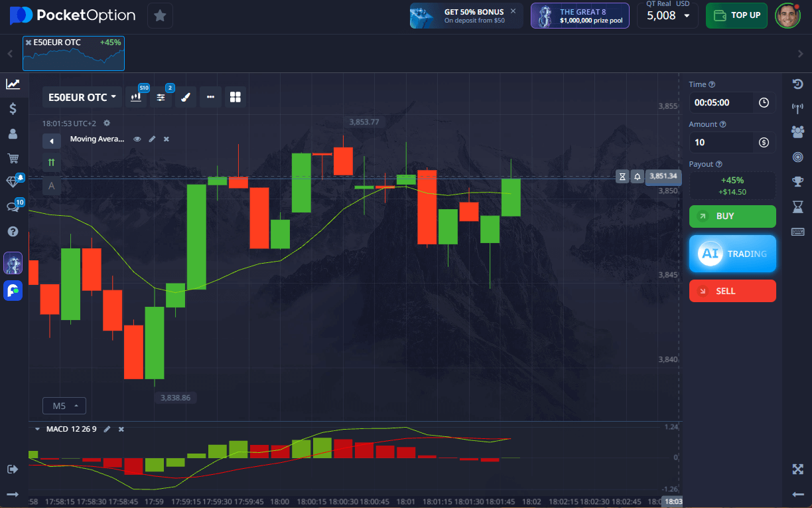
Task: Select the drawing brush tool
Action: [x=186, y=97]
